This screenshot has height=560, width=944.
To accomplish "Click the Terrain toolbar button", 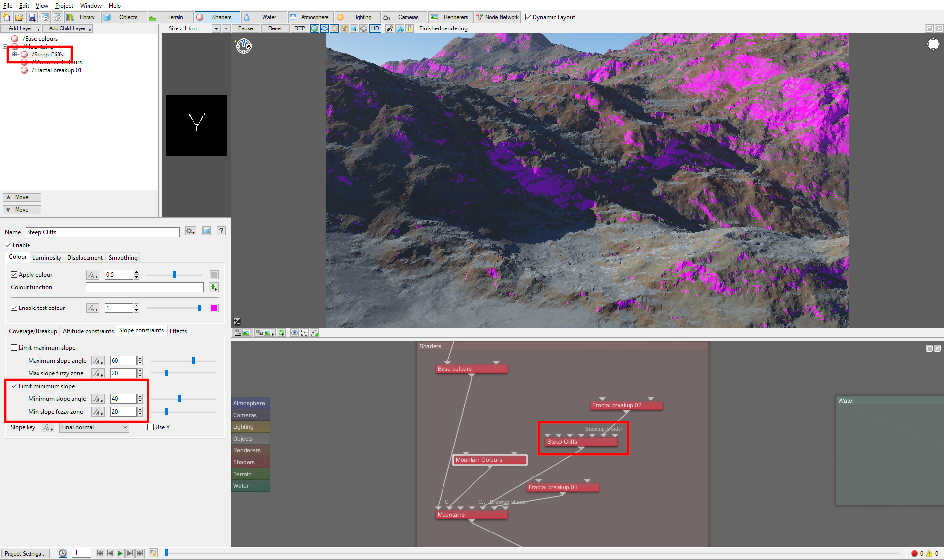I will pos(170,17).
